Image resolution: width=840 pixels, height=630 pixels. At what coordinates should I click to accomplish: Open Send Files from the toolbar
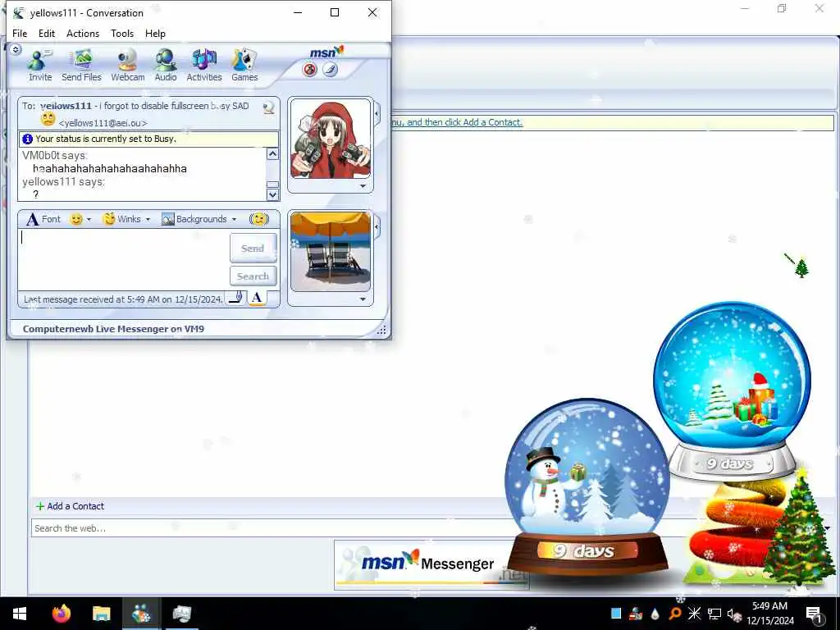point(81,66)
